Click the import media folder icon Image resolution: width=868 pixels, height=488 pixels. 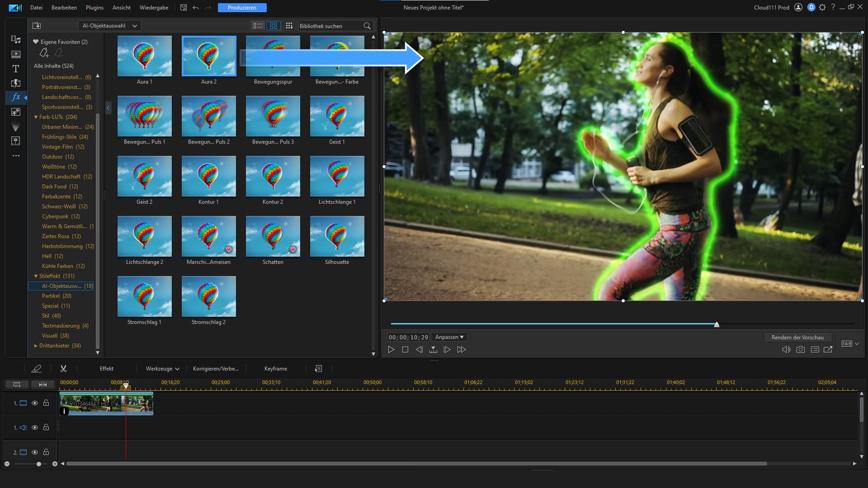point(37,26)
